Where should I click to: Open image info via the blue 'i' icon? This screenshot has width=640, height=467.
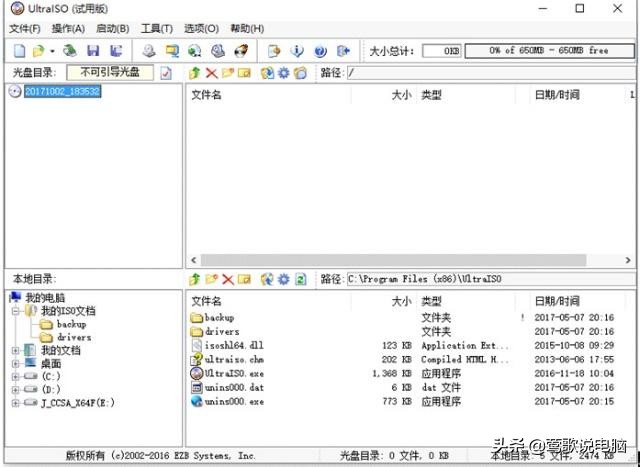click(x=297, y=51)
